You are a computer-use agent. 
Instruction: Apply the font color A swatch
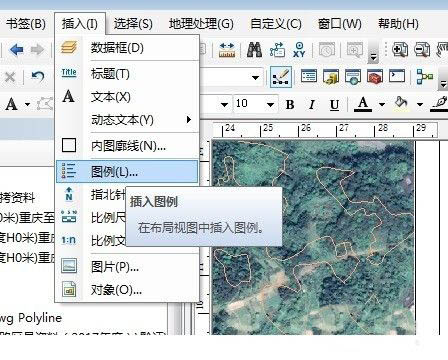(x=363, y=104)
